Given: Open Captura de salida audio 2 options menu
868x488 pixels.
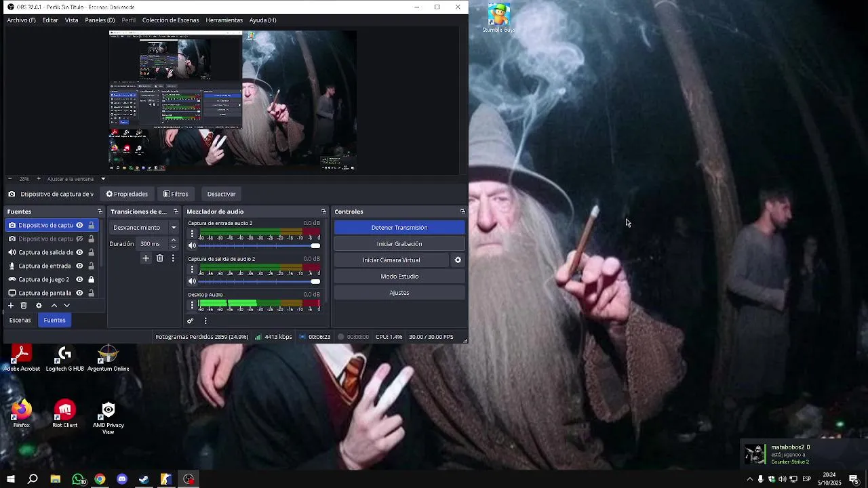Looking at the screenshot, I should point(192,269).
